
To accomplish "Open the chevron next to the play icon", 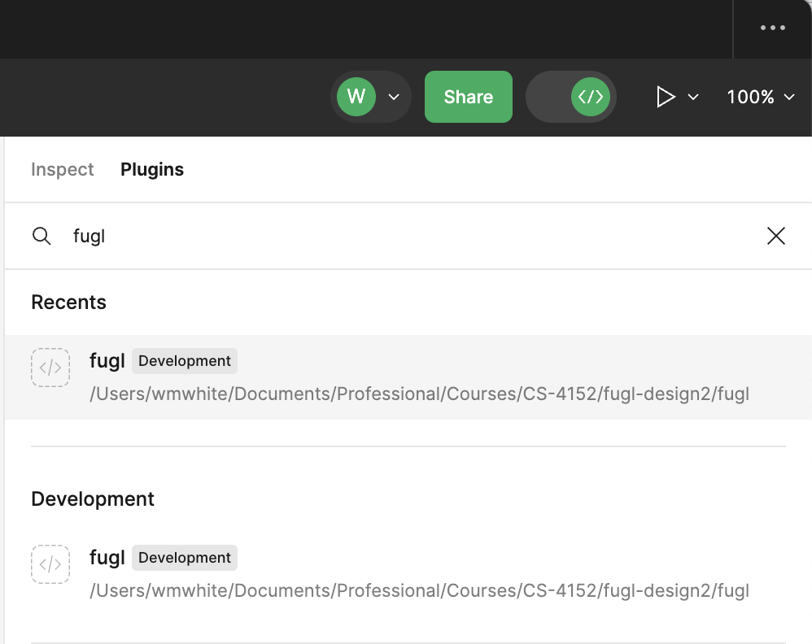I will pyautogui.click(x=693, y=98).
